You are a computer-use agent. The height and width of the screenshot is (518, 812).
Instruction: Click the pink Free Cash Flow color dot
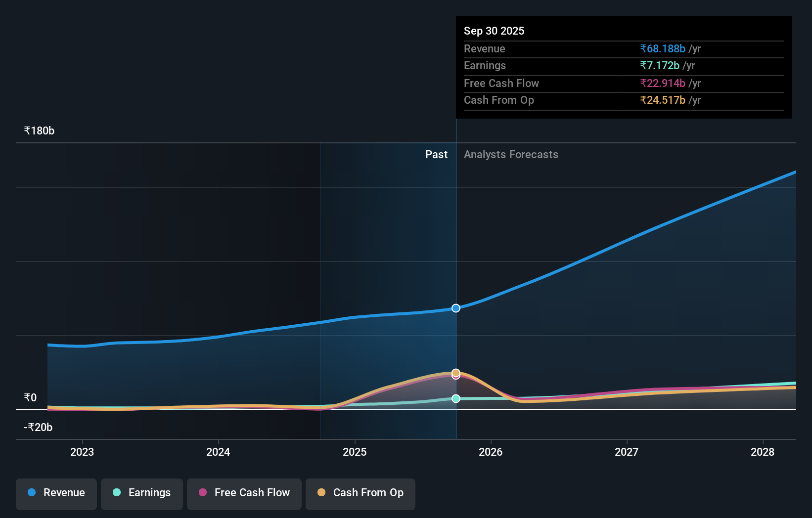pos(202,493)
